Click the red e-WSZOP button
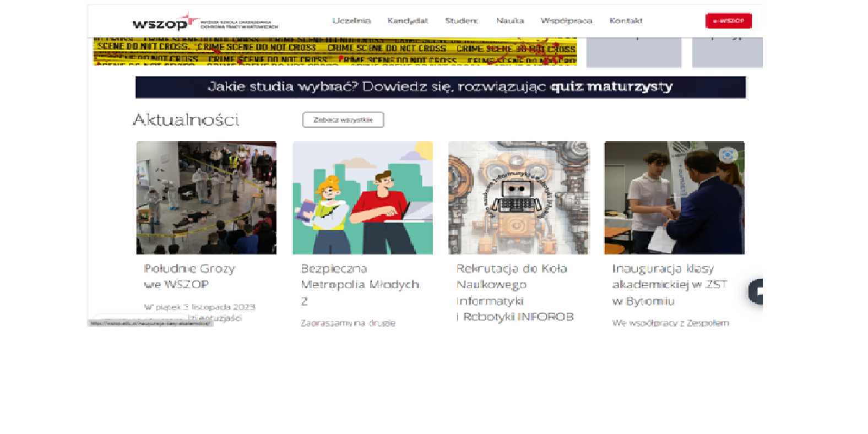The height and width of the screenshot is (434, 868). (x=728, y=21)
